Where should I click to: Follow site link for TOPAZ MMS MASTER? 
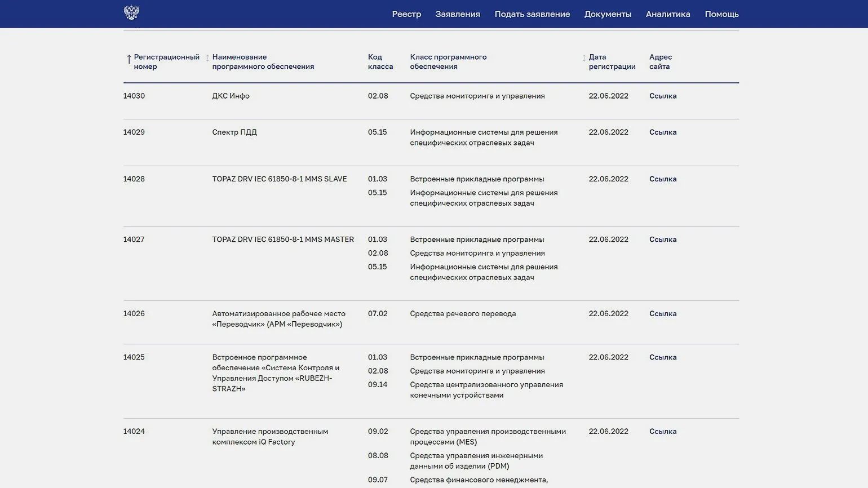[663, 239]
